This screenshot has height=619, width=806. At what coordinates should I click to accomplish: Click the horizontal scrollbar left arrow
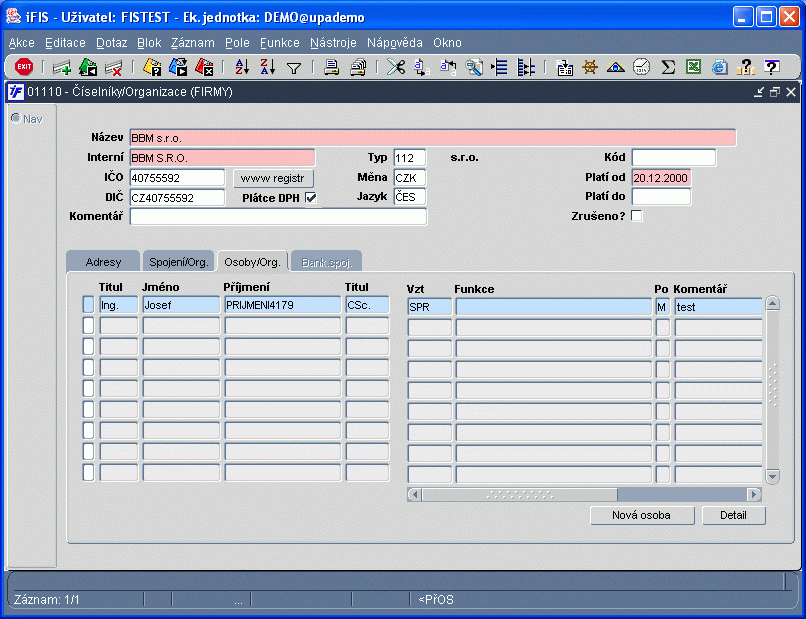click(x=414, y=495)
